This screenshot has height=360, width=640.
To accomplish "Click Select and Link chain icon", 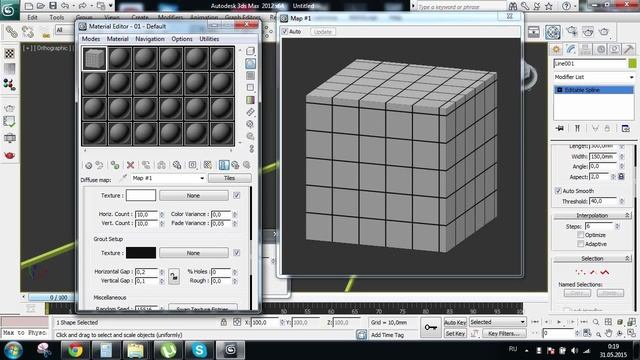I will click(x=11, y=32).
